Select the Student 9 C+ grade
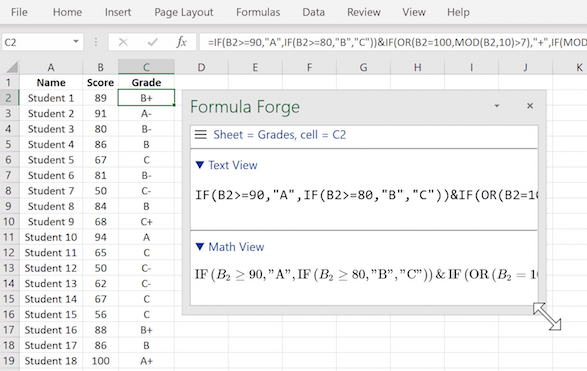 [146, 222]
